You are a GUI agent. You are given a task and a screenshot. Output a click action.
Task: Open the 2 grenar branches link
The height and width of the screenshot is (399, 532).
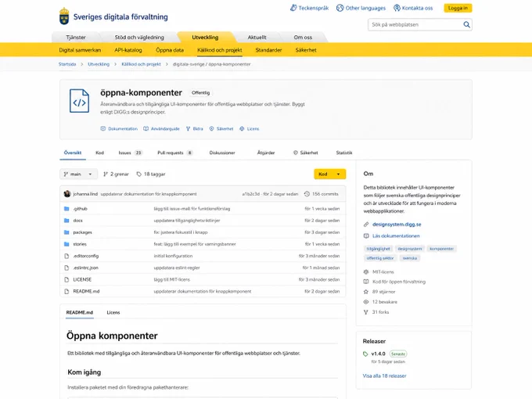coord(116,174)
